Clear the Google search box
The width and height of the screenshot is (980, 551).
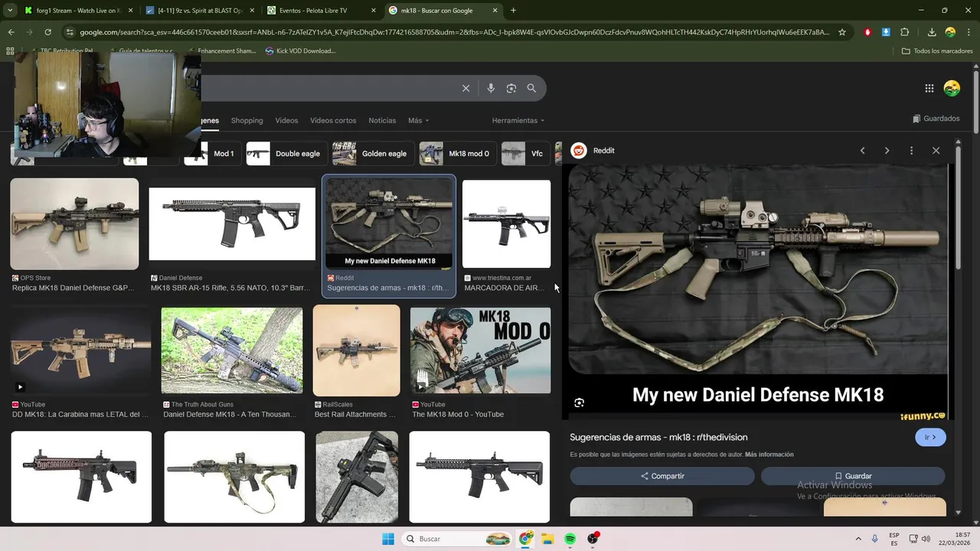tap(465, 88)
